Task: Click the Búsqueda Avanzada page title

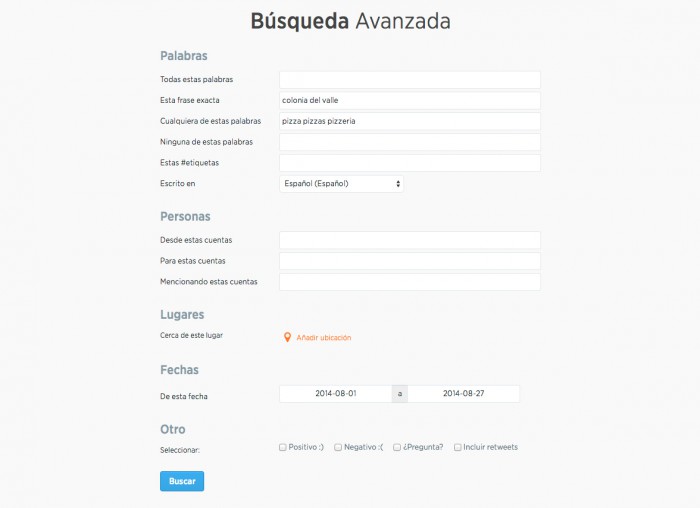Action: 350,21
